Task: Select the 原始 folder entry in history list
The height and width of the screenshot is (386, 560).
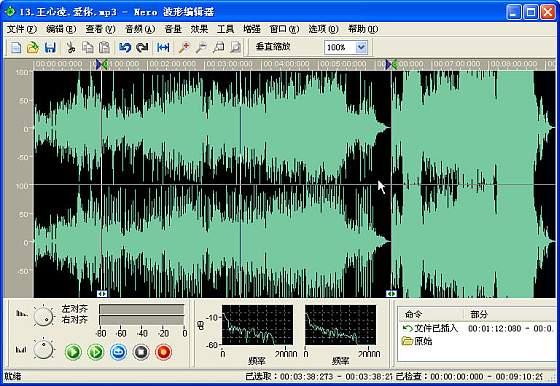Action: (417, 341)
